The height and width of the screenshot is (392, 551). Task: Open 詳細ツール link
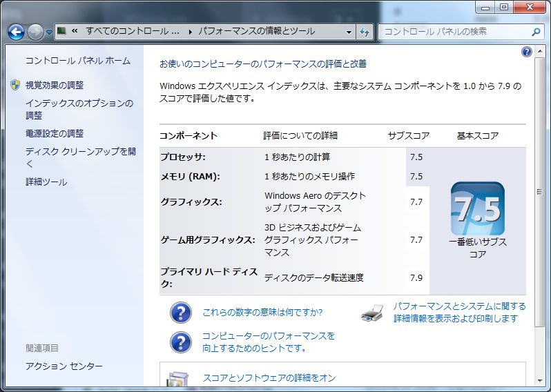coord(46,182)
